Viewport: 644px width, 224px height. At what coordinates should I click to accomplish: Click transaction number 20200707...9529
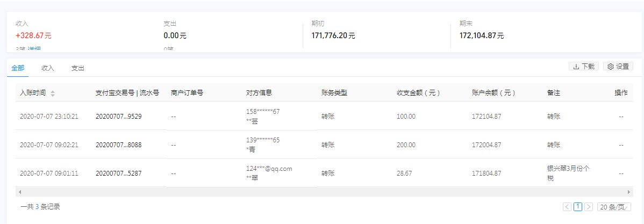click(118, 116)
